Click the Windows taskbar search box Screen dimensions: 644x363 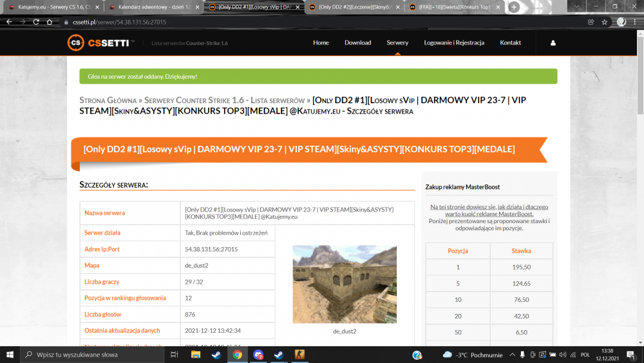(x=92, y=355)
